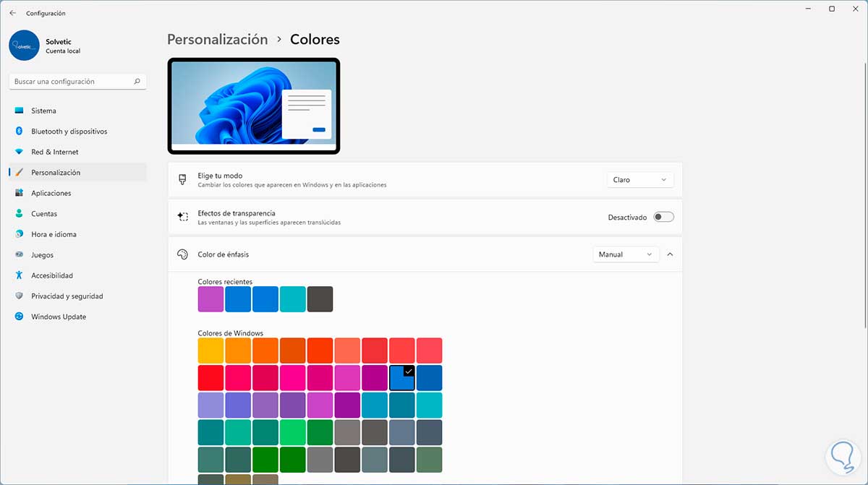Select the bright green swatch in fourth row
The image size is (868, 485).
pos(293,433)
